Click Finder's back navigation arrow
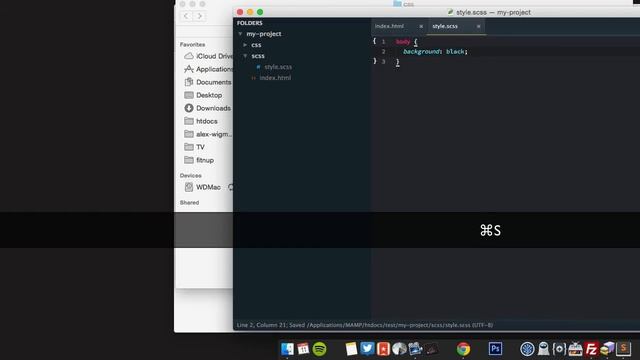This screenshot has height=360, width=640. [186, 16]
